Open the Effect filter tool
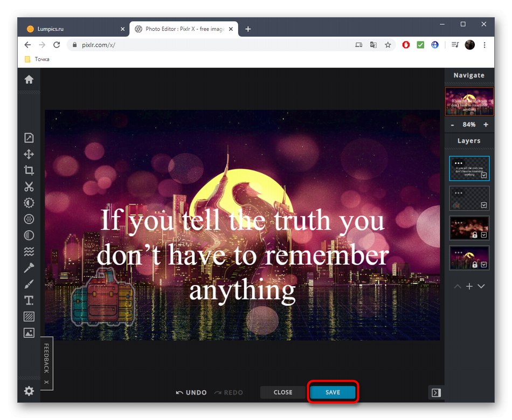Image resolution: width=512 pixels, height=420 pixels. 29,219
